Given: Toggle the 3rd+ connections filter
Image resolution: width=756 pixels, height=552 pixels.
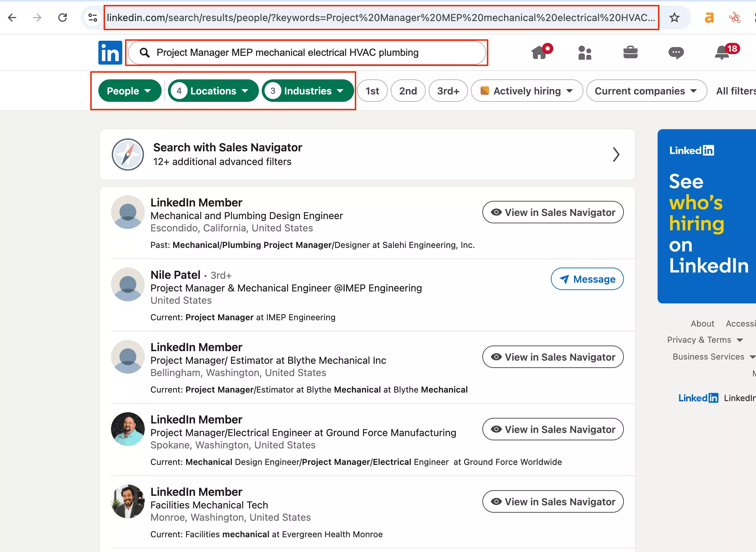Looking at the screenshot, I should (x=448, y=91).
